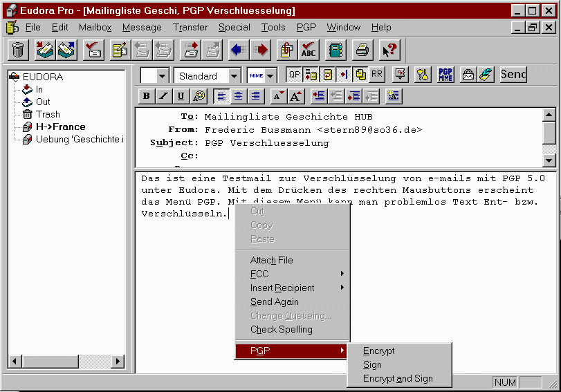The height and width of the screenshot is (392, 561).
Task: Select Encrypt and Sign from PGP submenu
Action: tap(398, 378)
